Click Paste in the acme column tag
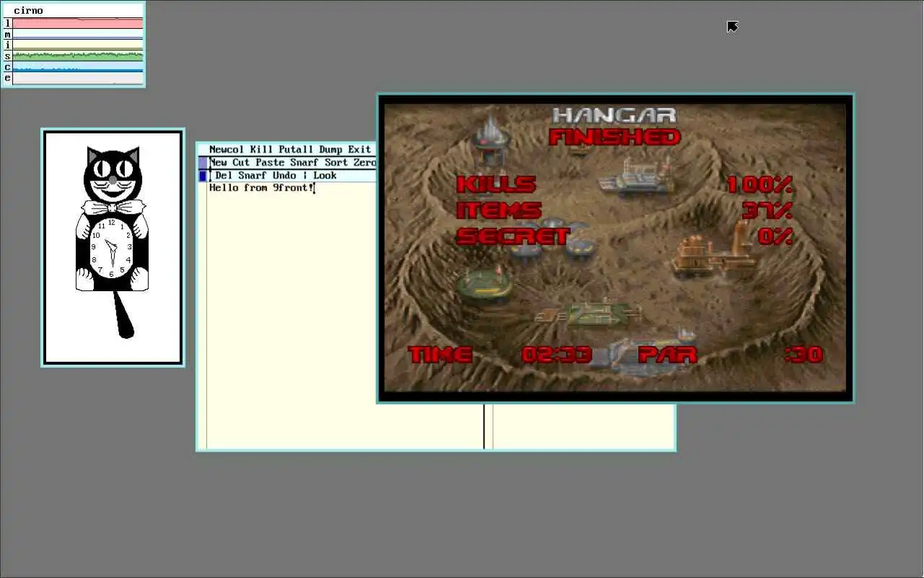The width and height of the screenshot is (924, 578). coord(270,163)
